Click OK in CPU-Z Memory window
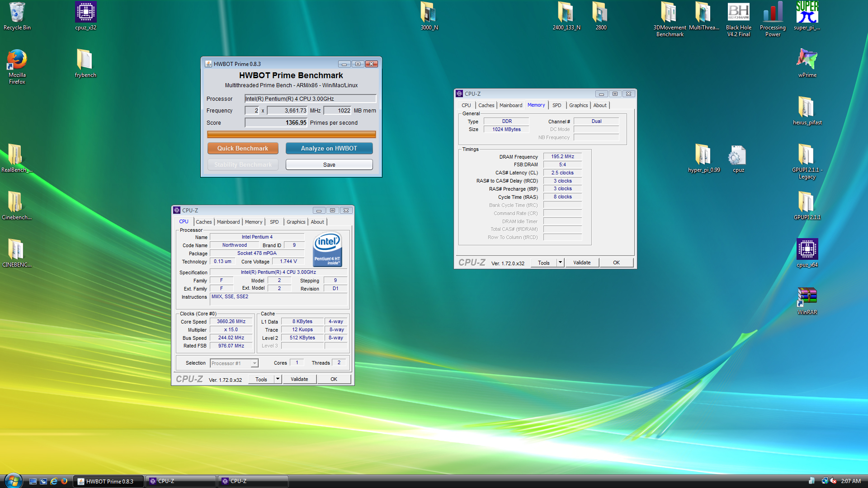This screenshot has width=868, height=488. tap(616, 263)
